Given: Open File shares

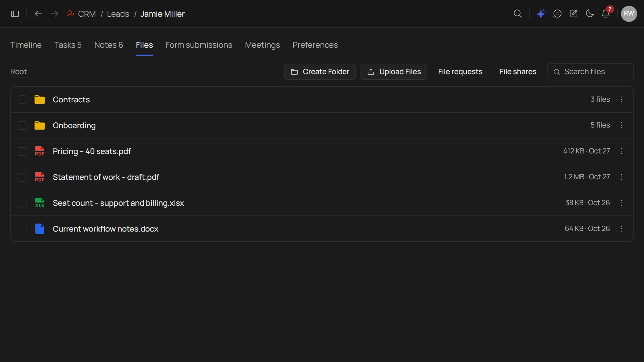Looking at the screenshot, I should [x=518, y=72].
